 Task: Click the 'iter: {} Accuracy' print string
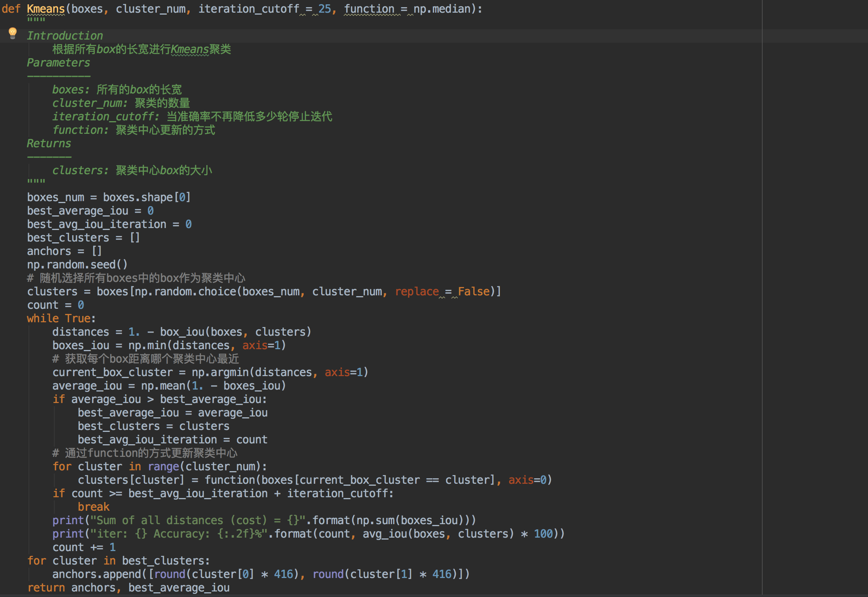tap(179, 534)
